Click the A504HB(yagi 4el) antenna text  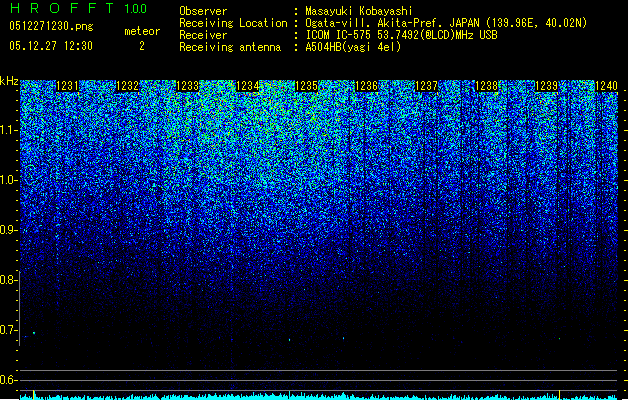[x=353, y=47]
